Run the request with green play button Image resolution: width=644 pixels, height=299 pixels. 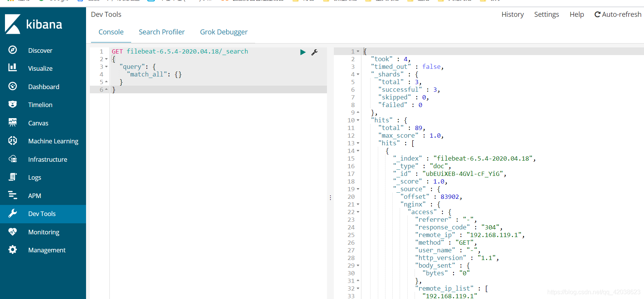point(303,52)
